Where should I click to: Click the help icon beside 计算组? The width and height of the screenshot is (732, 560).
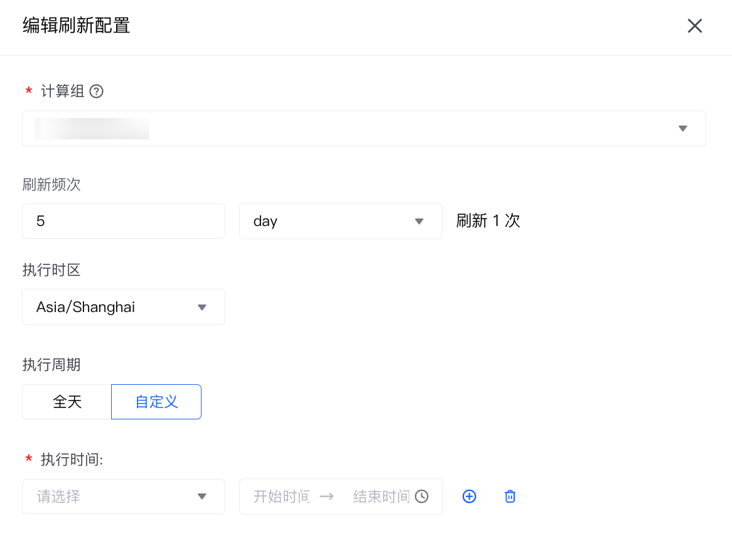96,92
